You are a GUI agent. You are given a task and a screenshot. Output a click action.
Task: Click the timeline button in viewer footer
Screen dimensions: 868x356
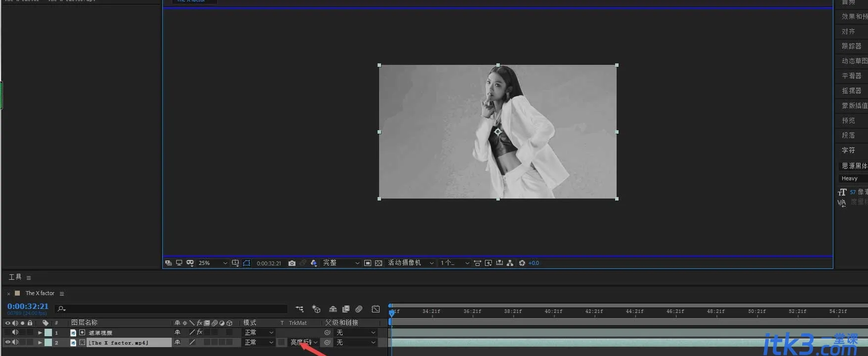(x=499, y=263)
